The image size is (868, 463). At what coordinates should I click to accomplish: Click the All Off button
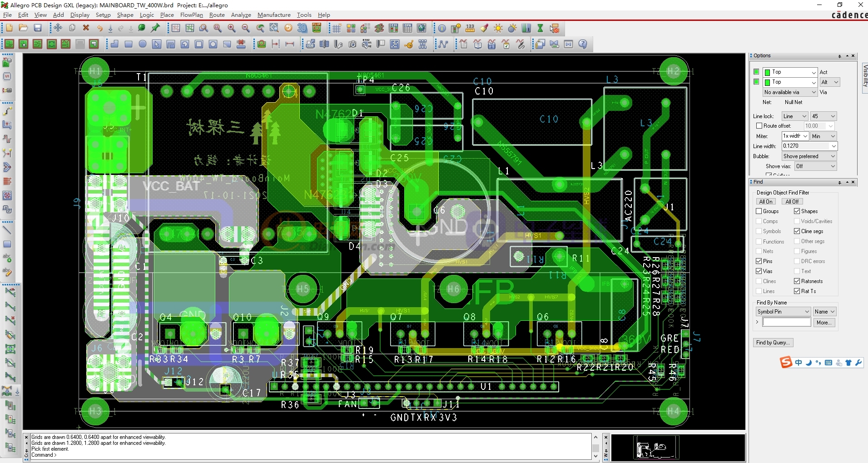click(792, 202)
